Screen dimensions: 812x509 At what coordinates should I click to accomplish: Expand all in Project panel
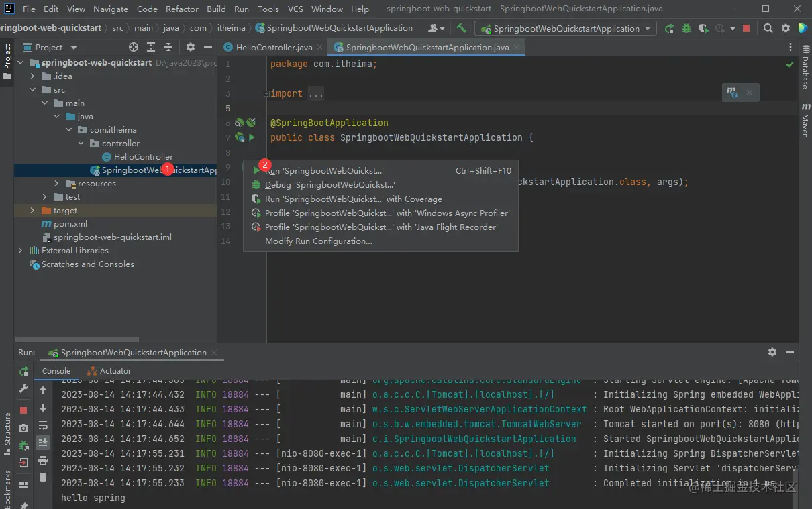[151, 47]
